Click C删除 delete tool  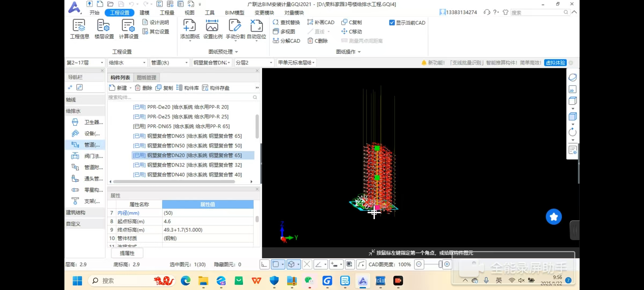(x=318, y=41)
